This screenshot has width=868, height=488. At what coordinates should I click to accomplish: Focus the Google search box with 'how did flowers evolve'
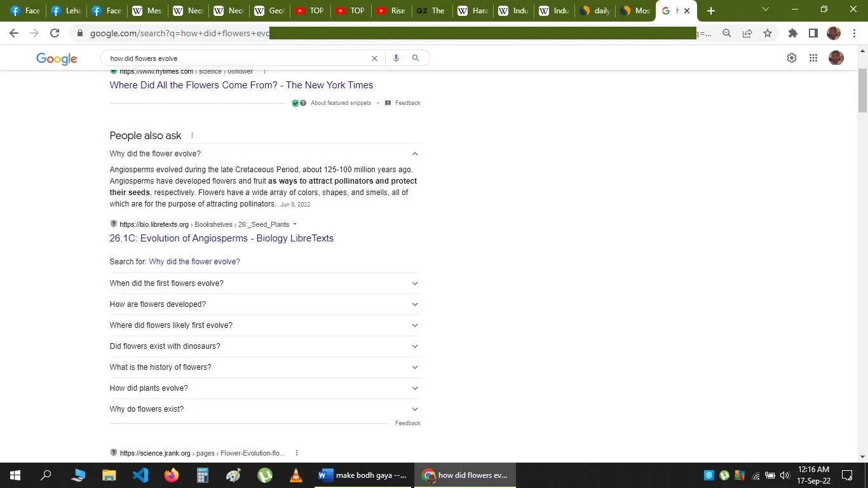[x=238, y=58]
